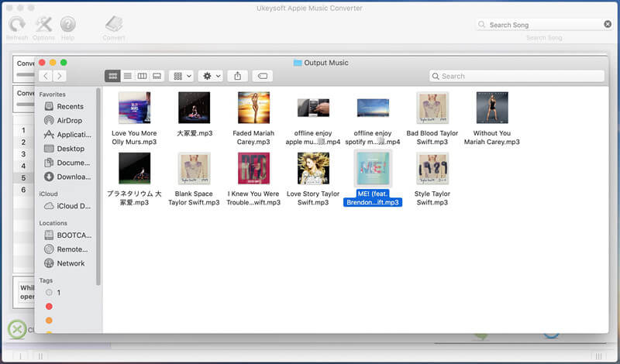Switch Finder to column view
620x364 pixels.
143,76
